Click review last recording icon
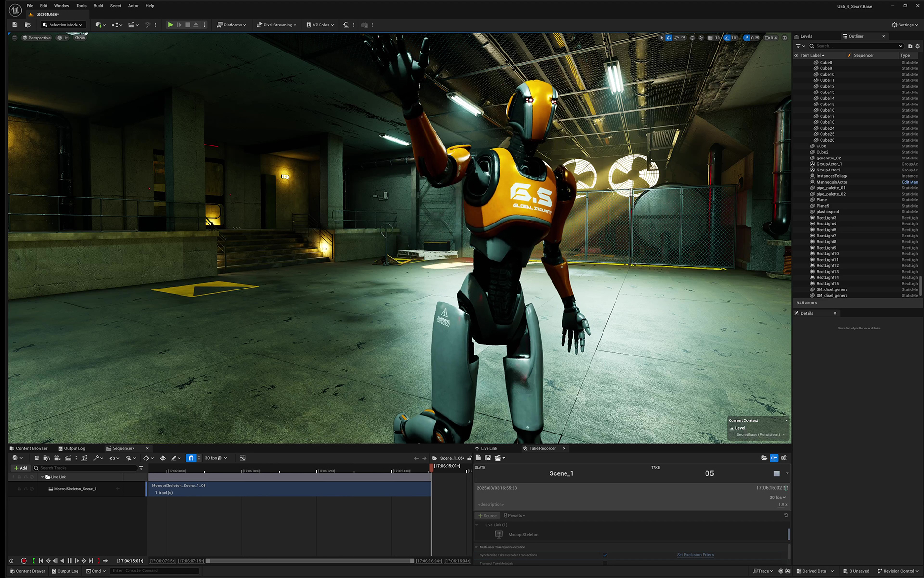 [488, 458]
